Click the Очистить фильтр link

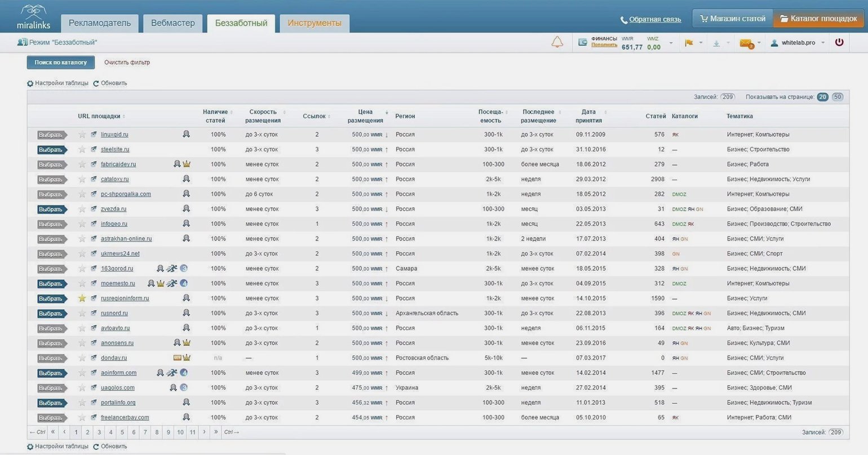pyautogui.click(x=127, y=63)
